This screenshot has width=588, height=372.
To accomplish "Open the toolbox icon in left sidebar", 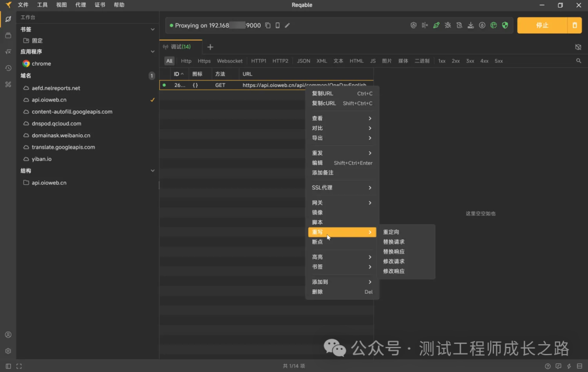I will pos(8,85).
